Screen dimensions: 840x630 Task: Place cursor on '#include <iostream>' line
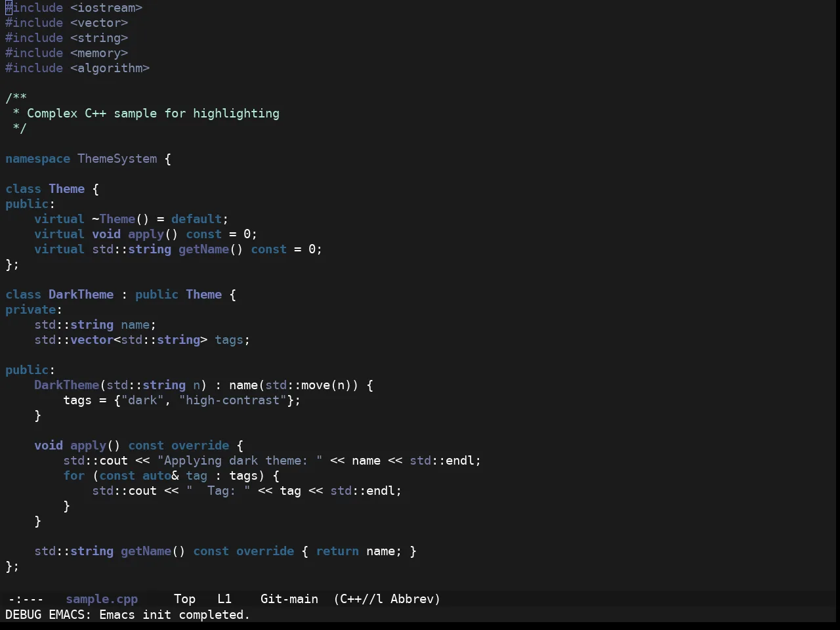(74, 8)
